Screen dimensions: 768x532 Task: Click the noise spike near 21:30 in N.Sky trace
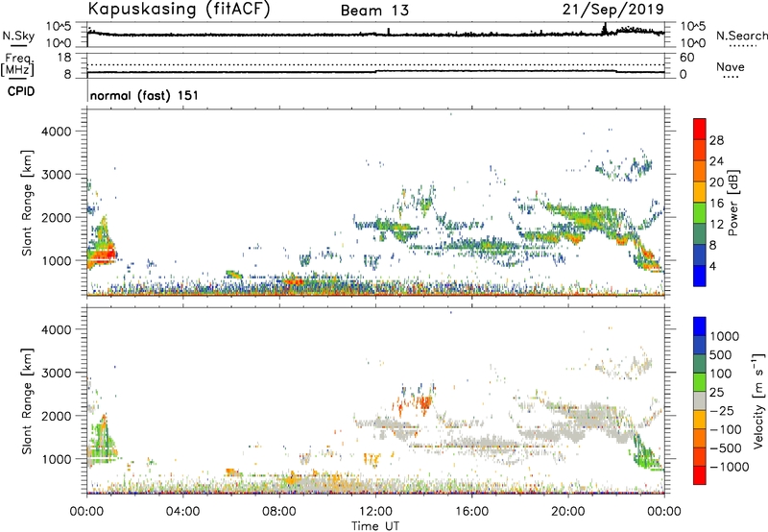[x=605, y=28]
